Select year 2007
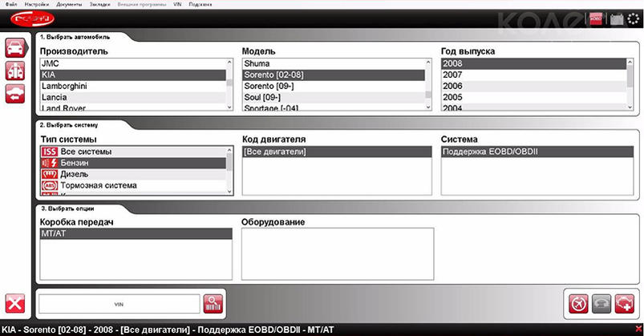 click(533, 75)
